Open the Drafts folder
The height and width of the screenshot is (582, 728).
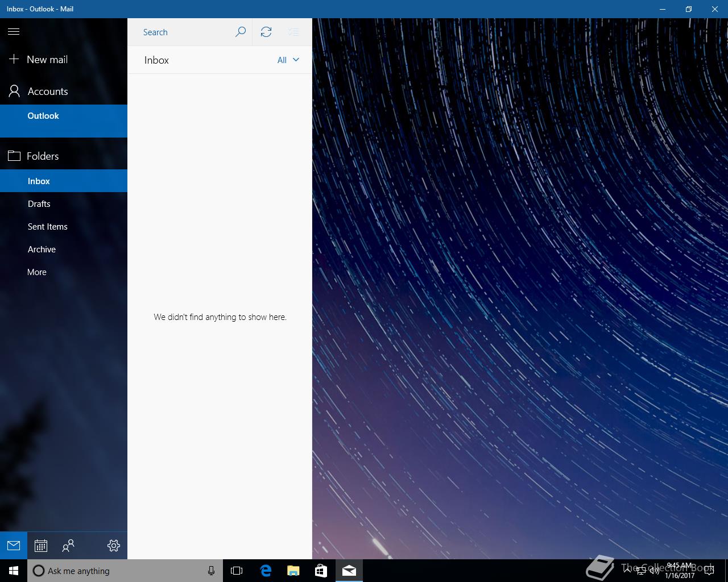(64, 203)
